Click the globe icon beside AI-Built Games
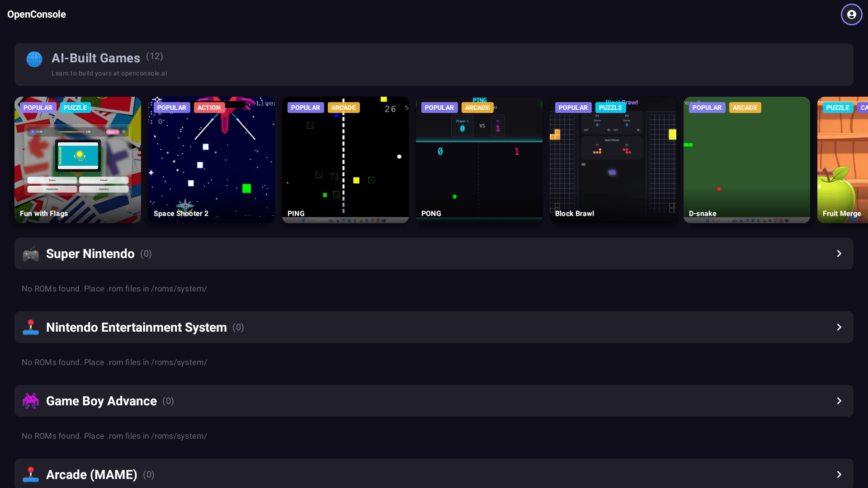The image size is (868, 488). click(x=34, y=59)
